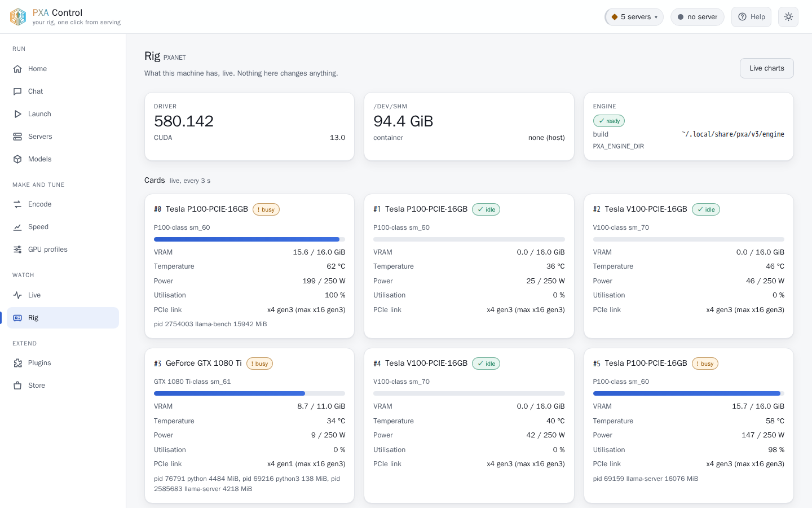Open the Live charts button
812x508 pixels.
click(x=767, y=68)
